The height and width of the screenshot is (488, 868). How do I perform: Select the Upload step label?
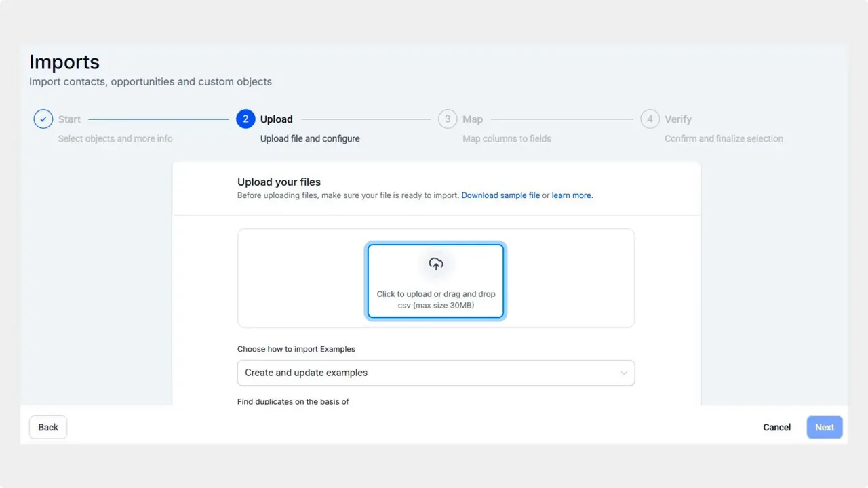coord(276,119)
